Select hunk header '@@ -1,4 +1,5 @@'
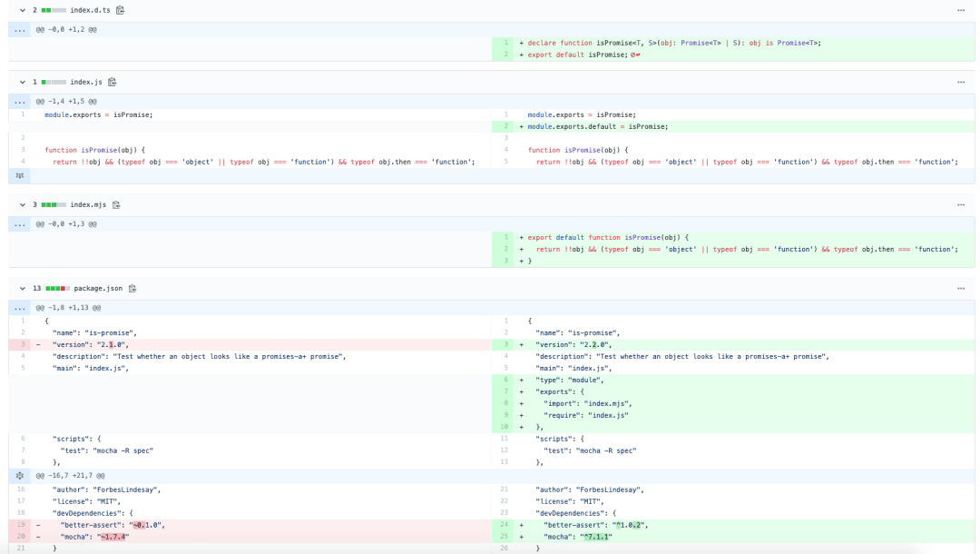Image resolution: width=980 pixels, height=554 pixels. (66, 102)
